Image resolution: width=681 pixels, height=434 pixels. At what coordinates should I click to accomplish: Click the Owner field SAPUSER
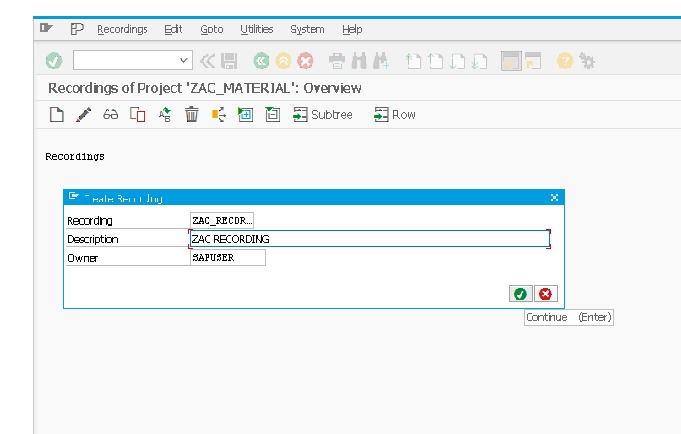(x=228, y=258)
